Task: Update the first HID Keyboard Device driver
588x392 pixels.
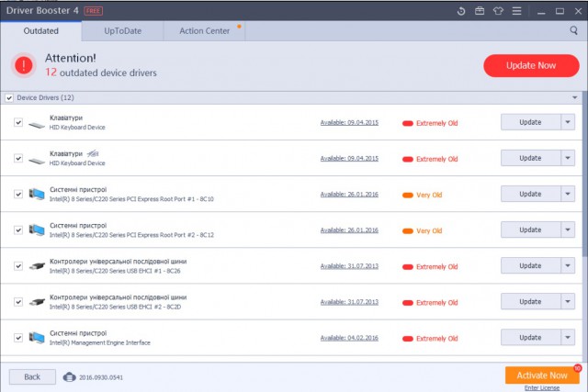Action: [x=531, y=122]
